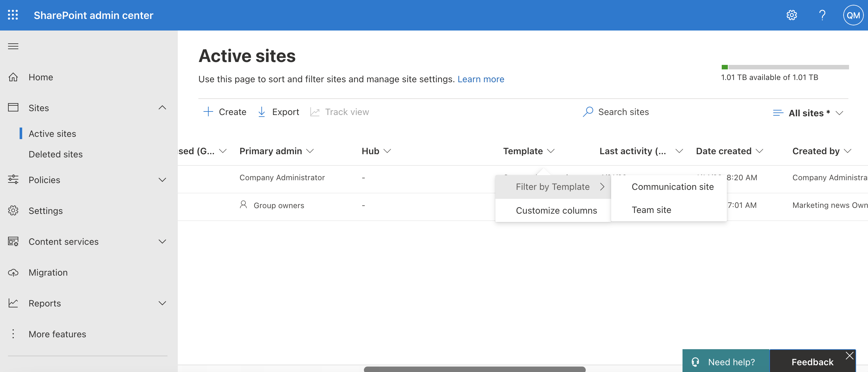Click the SharePoint admin center title
Viewport: 868px width, 372px height.
pyautogui.click(x=93, y=15)
